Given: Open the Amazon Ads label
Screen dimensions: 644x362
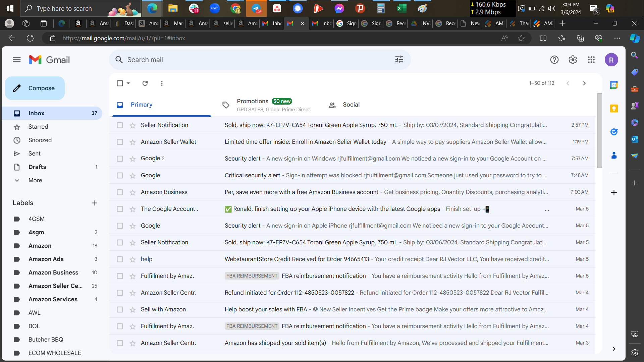Looking at the screenshot, I should click(52, 259).
